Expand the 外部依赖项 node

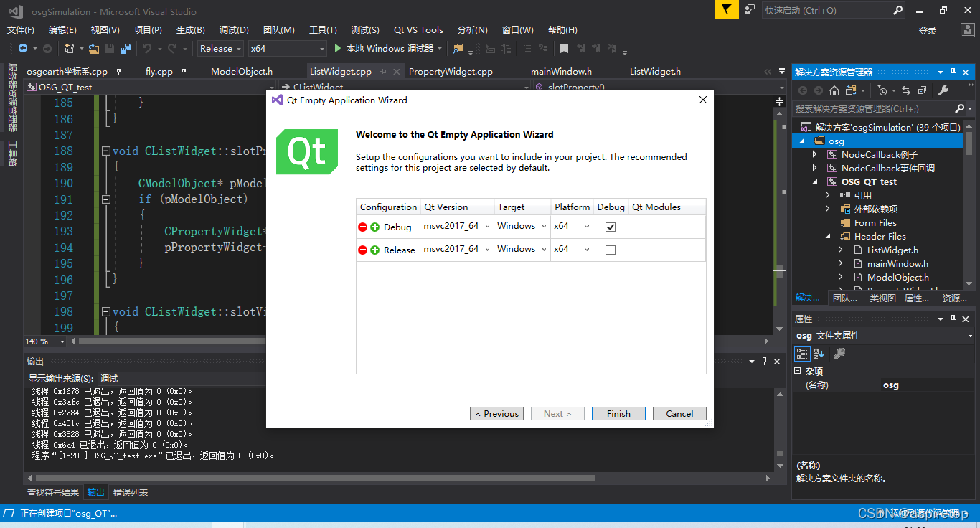[828, 209]
